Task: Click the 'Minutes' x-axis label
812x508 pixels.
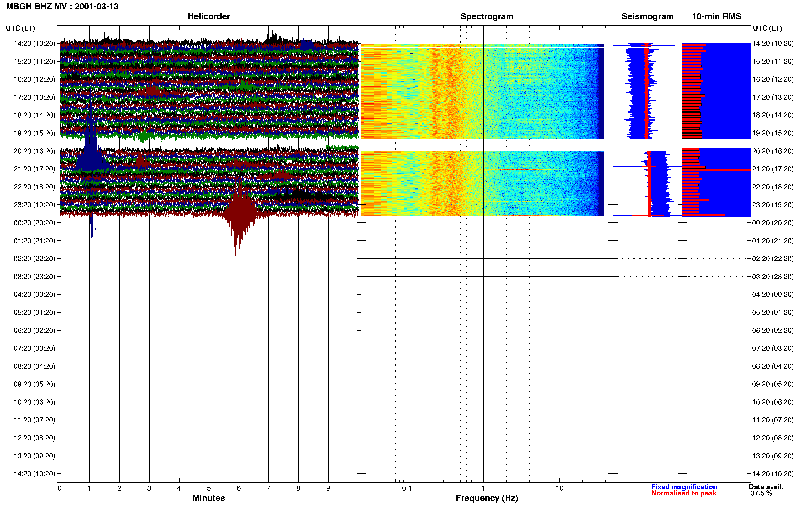Action: [x=209, y=498]
